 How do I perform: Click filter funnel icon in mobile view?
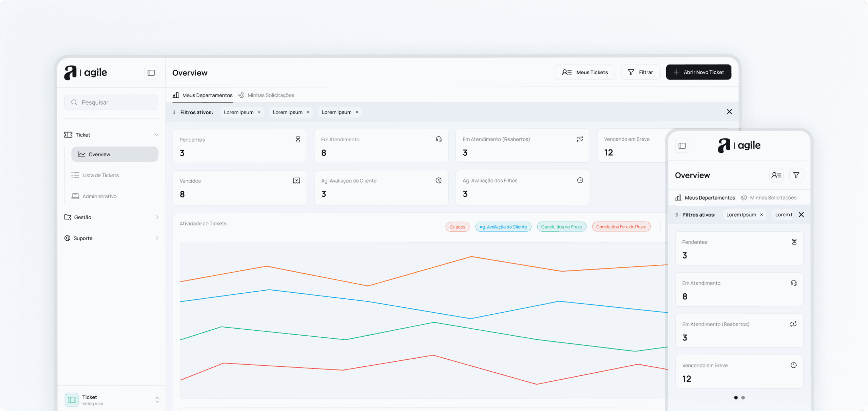(796, 175)
